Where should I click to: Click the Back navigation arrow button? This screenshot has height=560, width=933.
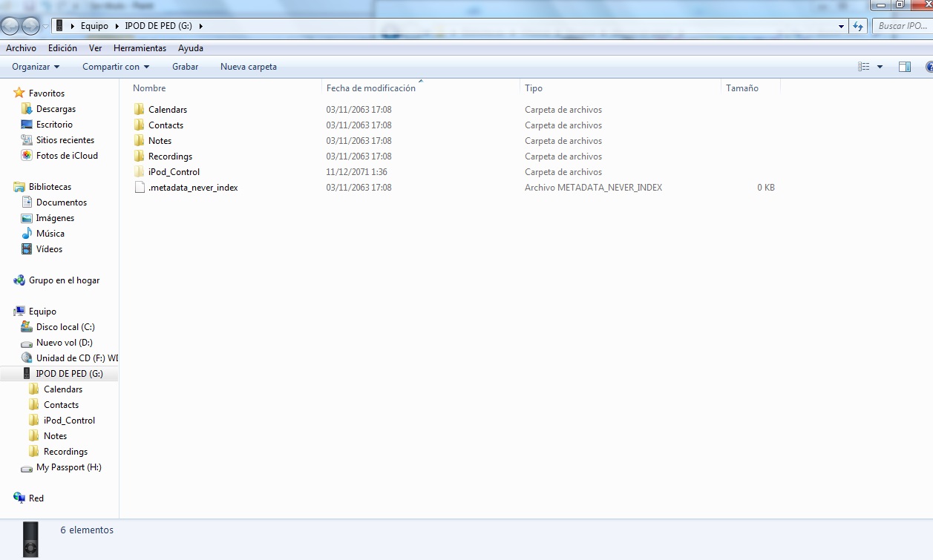(x=10, y=26)
